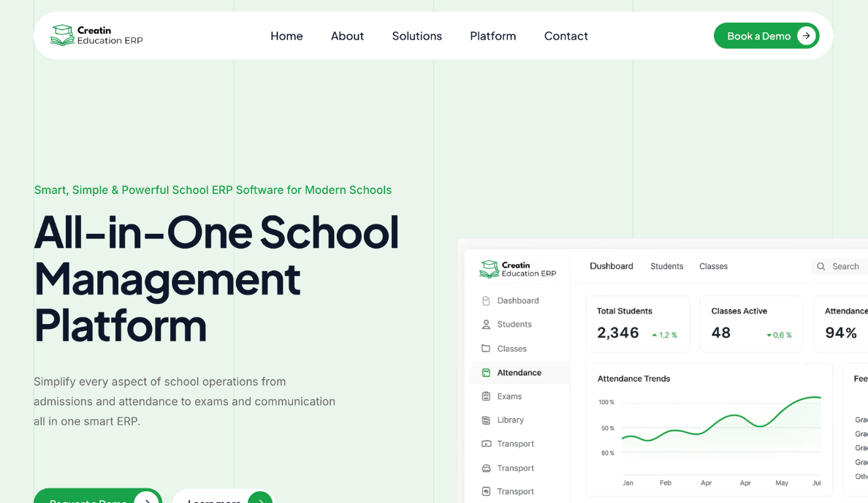Image resolution: width=868 pixels, height=503 pixels.
Task: Click the Book a Demo button
Action: coord(766,35)
